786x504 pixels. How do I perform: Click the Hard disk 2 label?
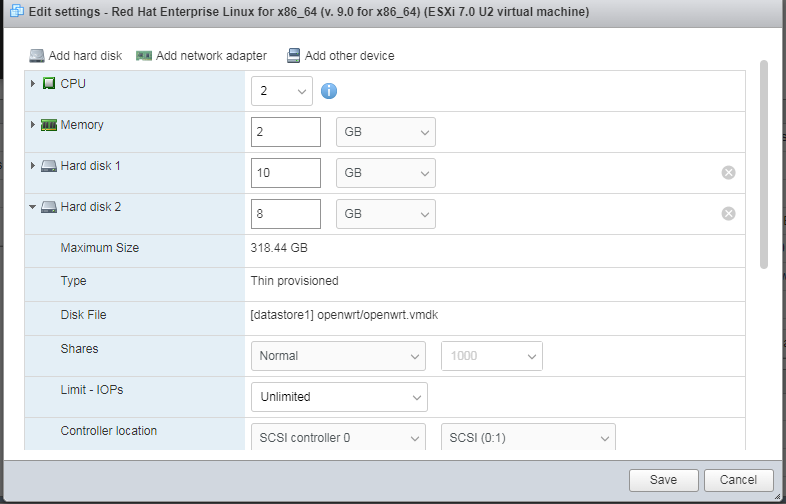coord(91,207)
